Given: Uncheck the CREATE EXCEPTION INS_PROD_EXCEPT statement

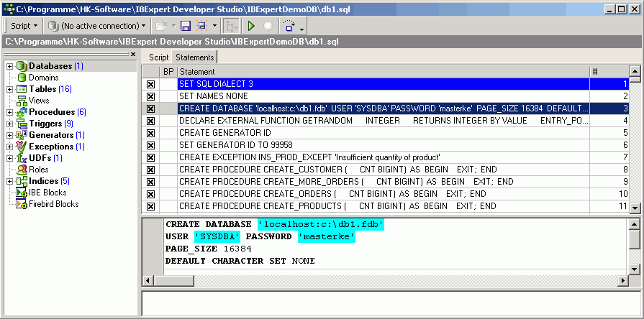Looking at the screenshot, I should (150, 157).
